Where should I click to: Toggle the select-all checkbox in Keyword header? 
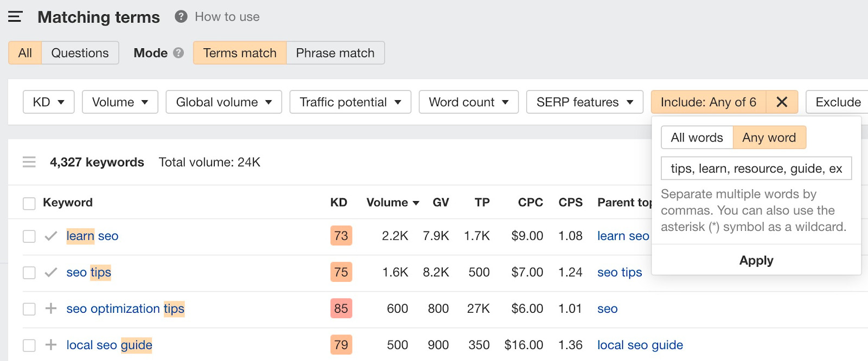click(29, 203)
